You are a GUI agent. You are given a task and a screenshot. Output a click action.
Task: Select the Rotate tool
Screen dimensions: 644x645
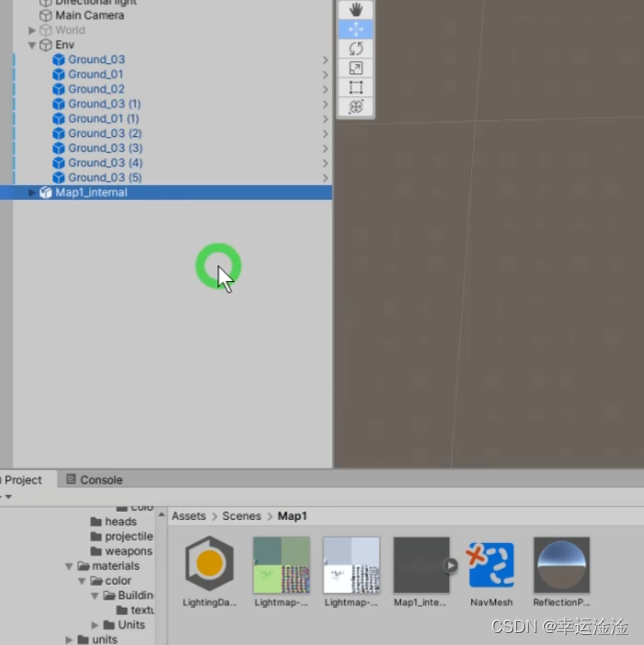tap(356, 49)
